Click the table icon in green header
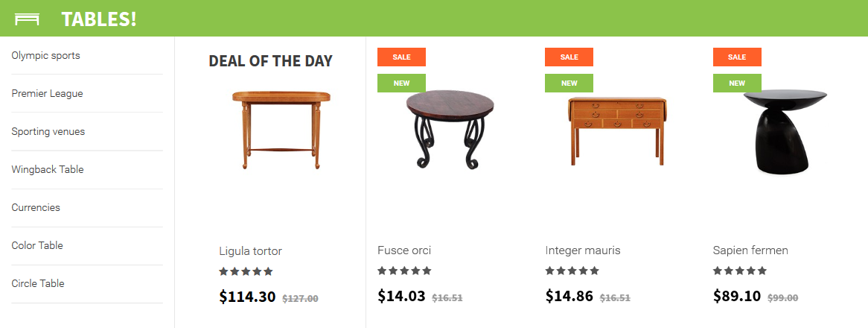Viewport: 868px width, 328px height. coord(27,19)
